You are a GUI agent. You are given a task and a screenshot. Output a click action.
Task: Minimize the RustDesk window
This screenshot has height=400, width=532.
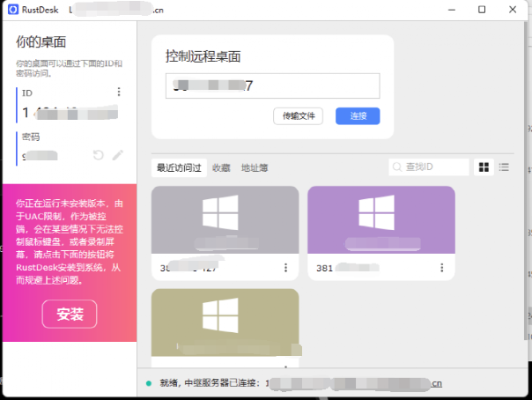click(452, 10)
